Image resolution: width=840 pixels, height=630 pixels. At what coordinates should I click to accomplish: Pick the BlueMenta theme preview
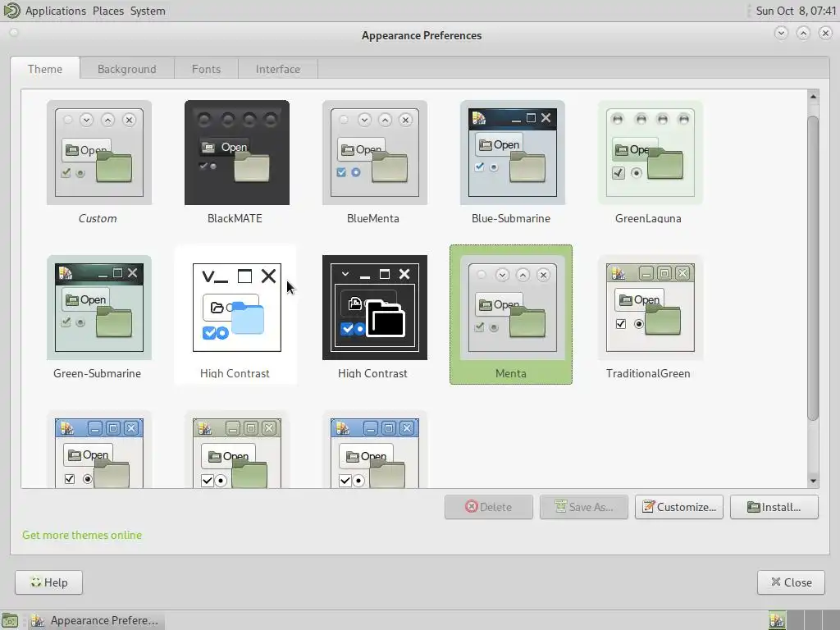374,153
